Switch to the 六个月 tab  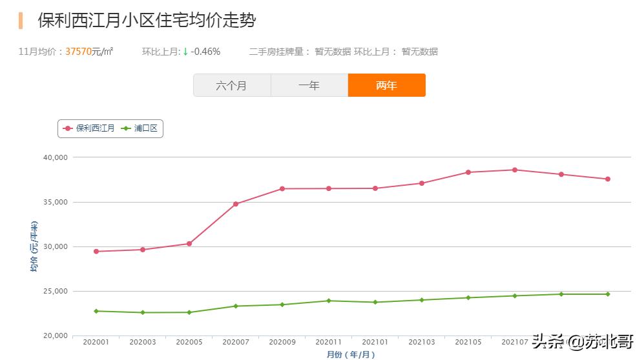click(x=232, y=85)
